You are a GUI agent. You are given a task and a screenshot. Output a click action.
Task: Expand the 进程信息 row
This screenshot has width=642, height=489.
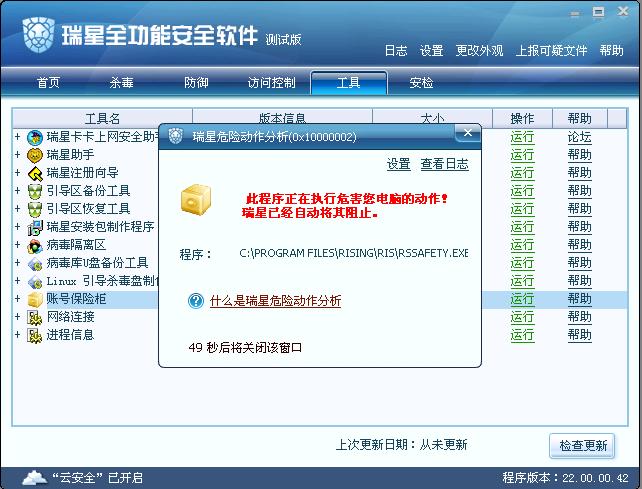(18, 335)
